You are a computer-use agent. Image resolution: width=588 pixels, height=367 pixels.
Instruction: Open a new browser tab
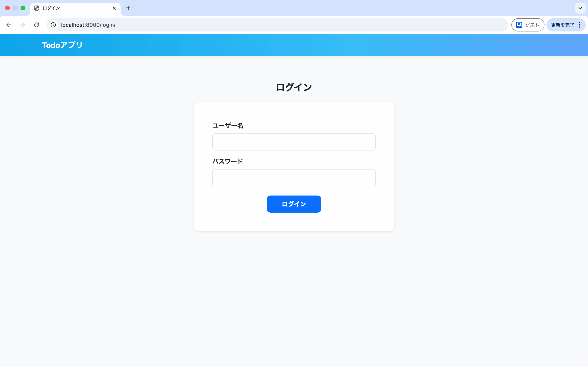point(128,8)
